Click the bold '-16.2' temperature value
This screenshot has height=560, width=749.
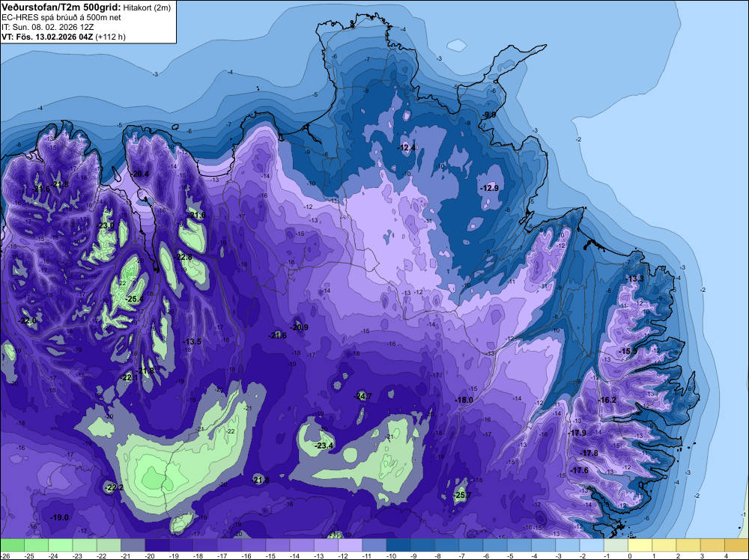(607, 400)
